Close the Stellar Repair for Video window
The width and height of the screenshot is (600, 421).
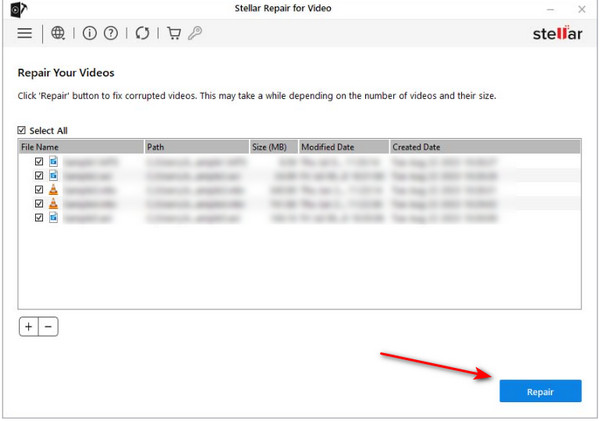582,9
